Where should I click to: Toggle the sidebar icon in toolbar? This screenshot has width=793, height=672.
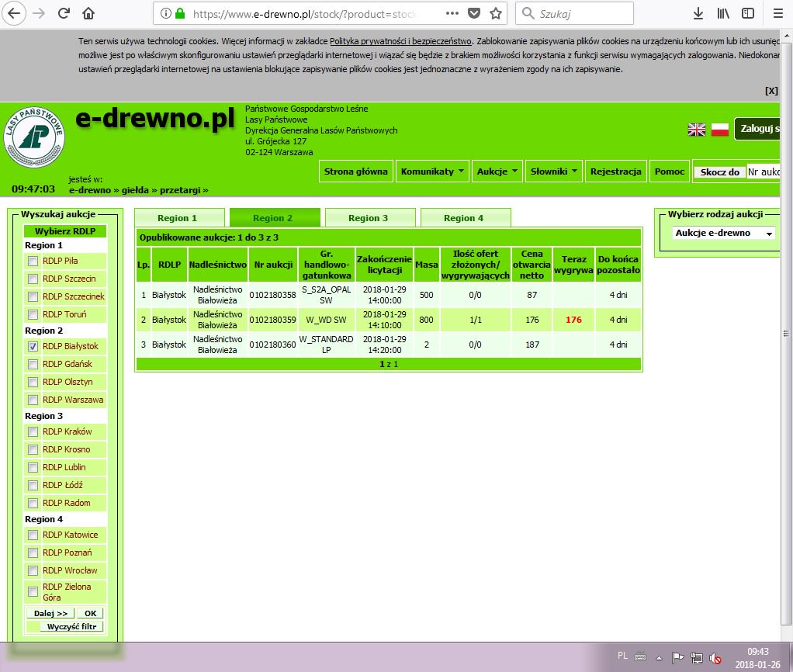click(x=748, y=14)
